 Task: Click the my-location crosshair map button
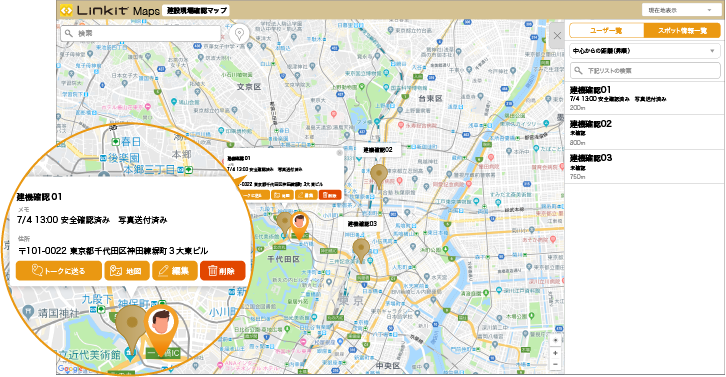(x=556, y=340)
